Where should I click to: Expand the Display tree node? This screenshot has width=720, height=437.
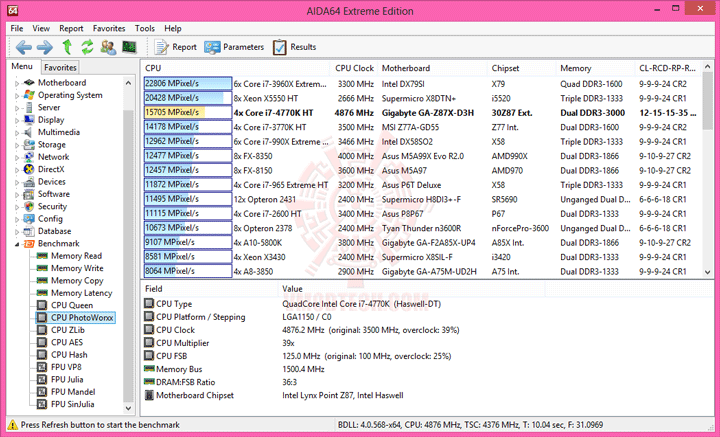[17, 121]
